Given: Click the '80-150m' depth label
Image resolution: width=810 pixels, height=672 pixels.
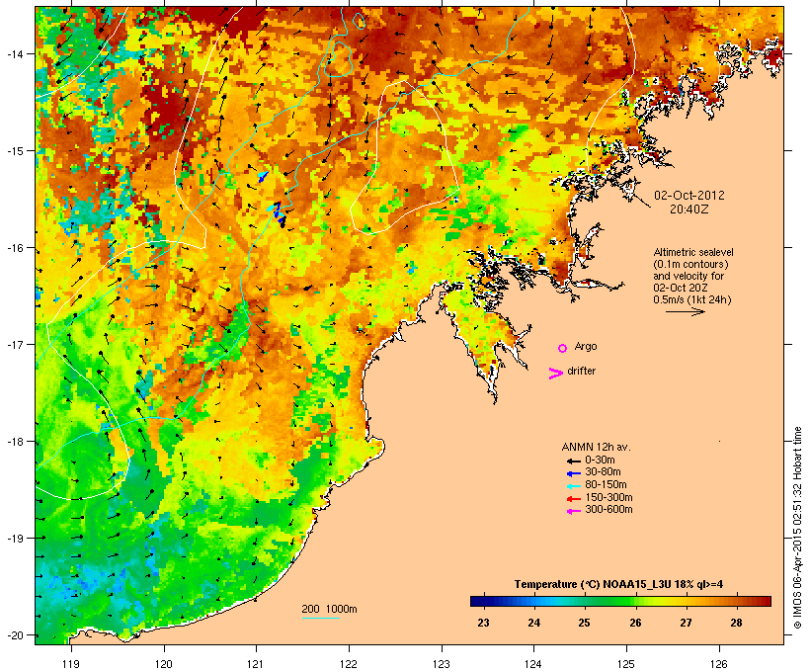Looking at the screenshot, I should [606, 485].
